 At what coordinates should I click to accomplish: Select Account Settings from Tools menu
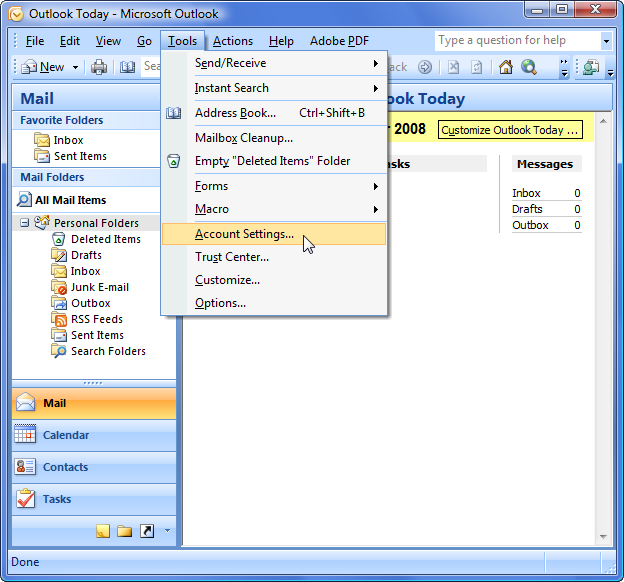[x=244, y=234]
